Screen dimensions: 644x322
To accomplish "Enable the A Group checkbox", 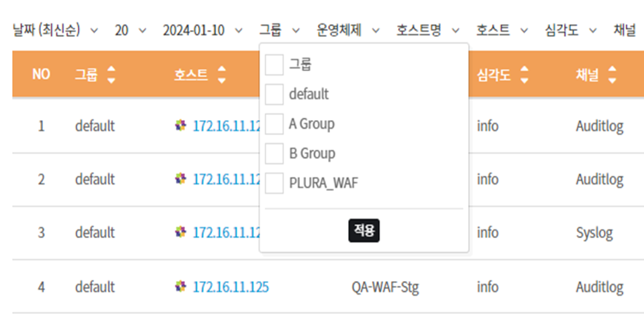I will coord(274,124).
